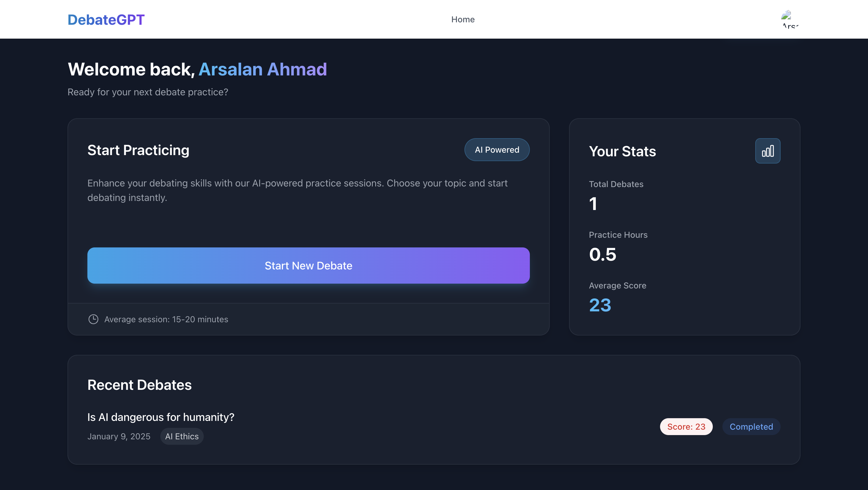
Task: Click the DebateGPT logo
Action: pos(106,20)
